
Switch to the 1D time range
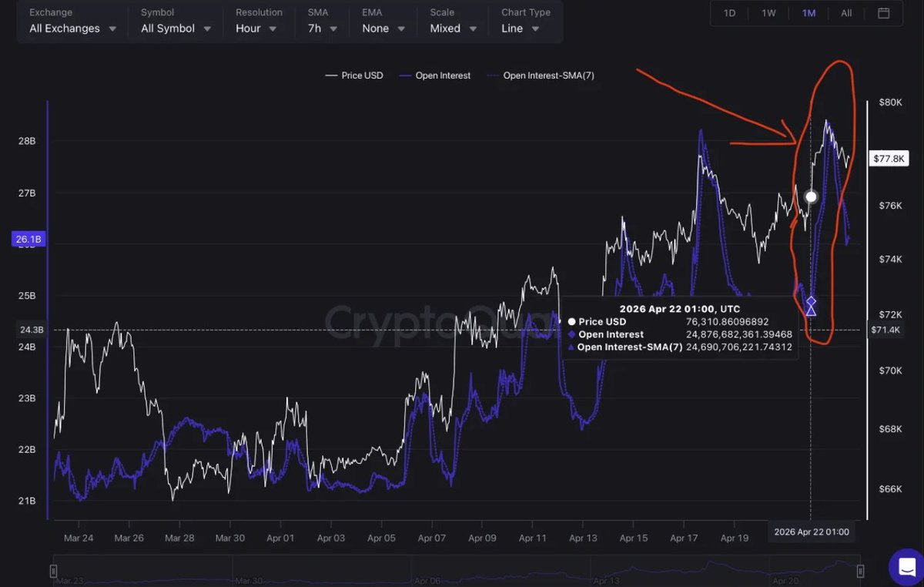729,12
